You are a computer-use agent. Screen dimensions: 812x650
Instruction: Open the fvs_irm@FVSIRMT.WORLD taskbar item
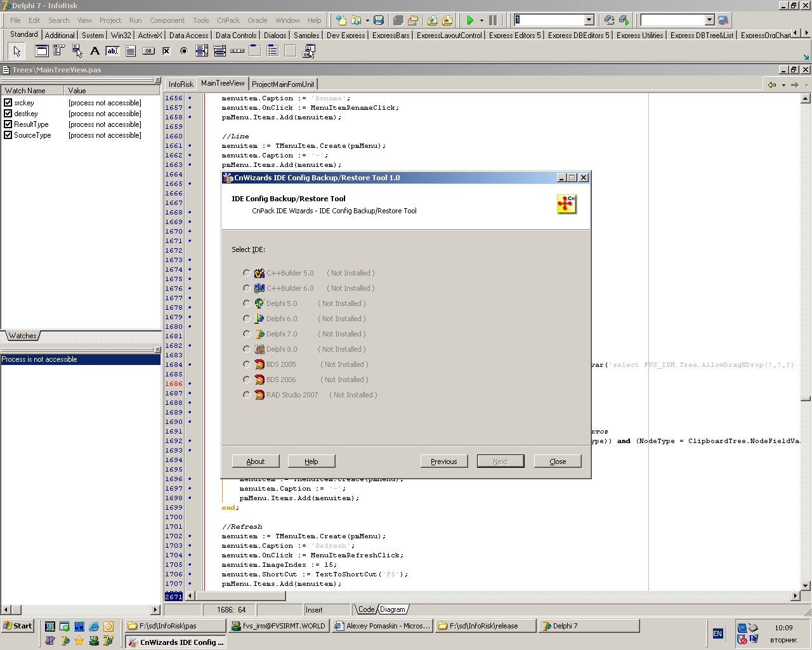click(x=278, y=626)
